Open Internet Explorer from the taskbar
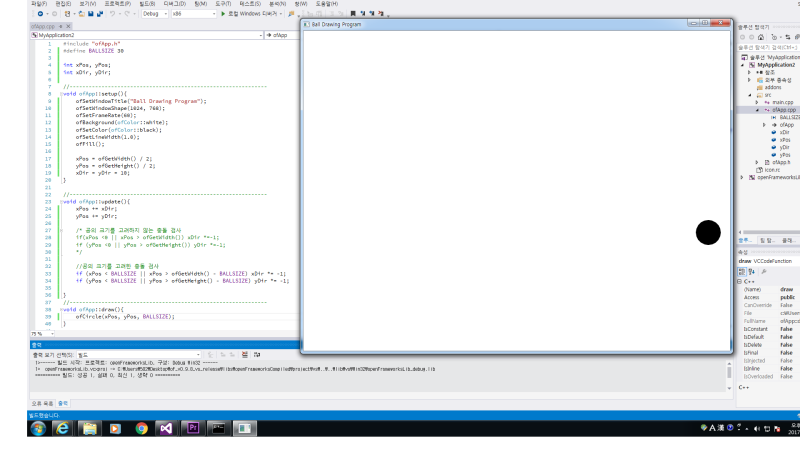Image resolution: width=800 pixels, height=450 pixels. [x=63, y=427]
